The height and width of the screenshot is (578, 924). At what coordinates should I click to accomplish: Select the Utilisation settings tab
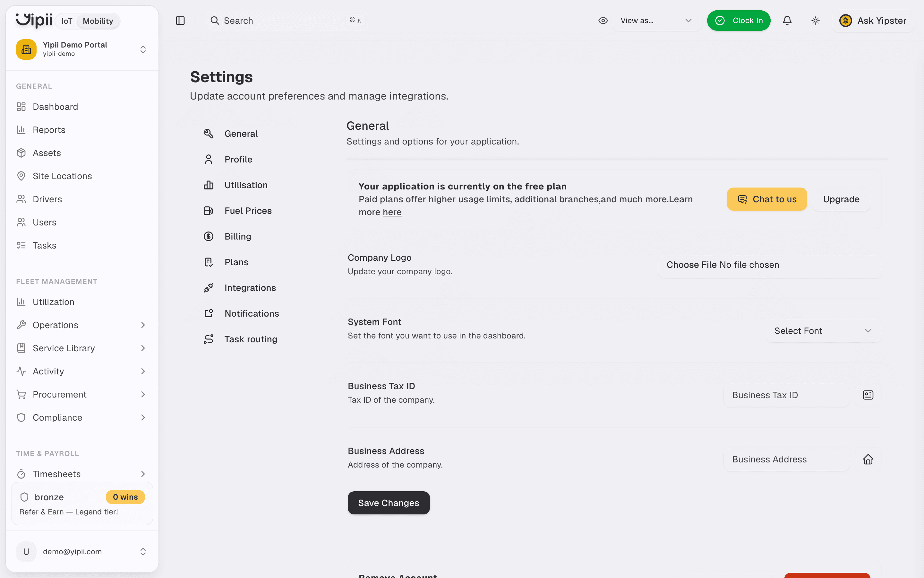[x=246, y=185]
